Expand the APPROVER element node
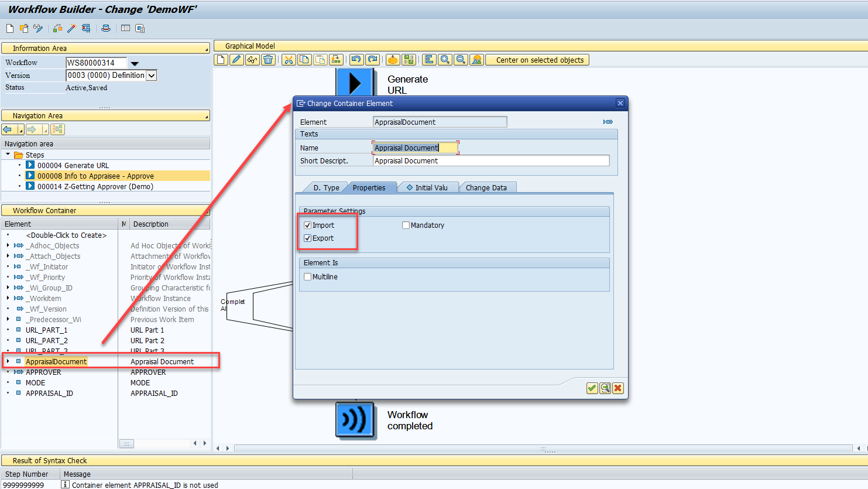This screenshot has height=489, width=868. 8,372
